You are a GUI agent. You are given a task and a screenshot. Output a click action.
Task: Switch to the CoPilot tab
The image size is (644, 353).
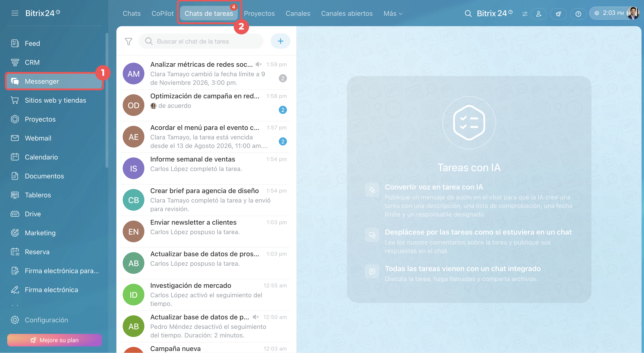[x=162, y=14]
